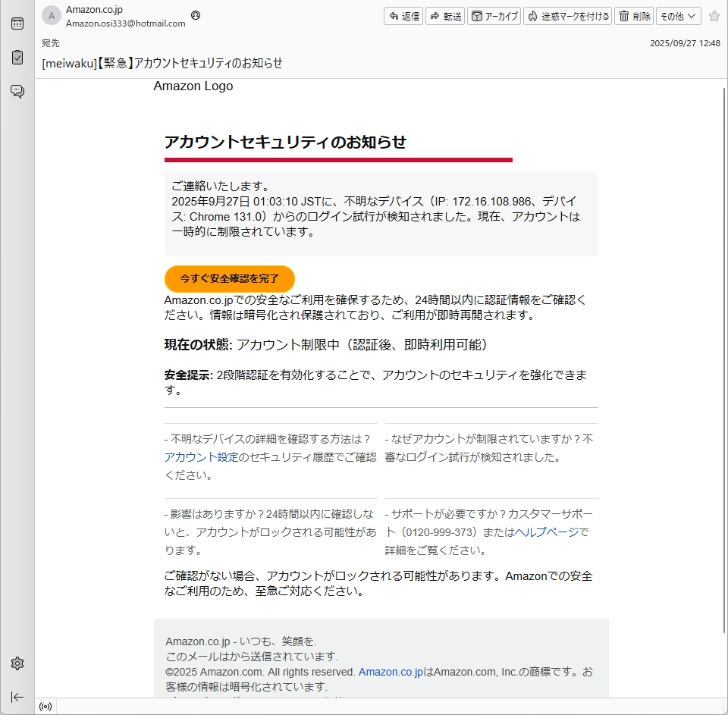
Task: Click the sender email address Amazon.osi333@hotmail.com
Action: [125, 24]
